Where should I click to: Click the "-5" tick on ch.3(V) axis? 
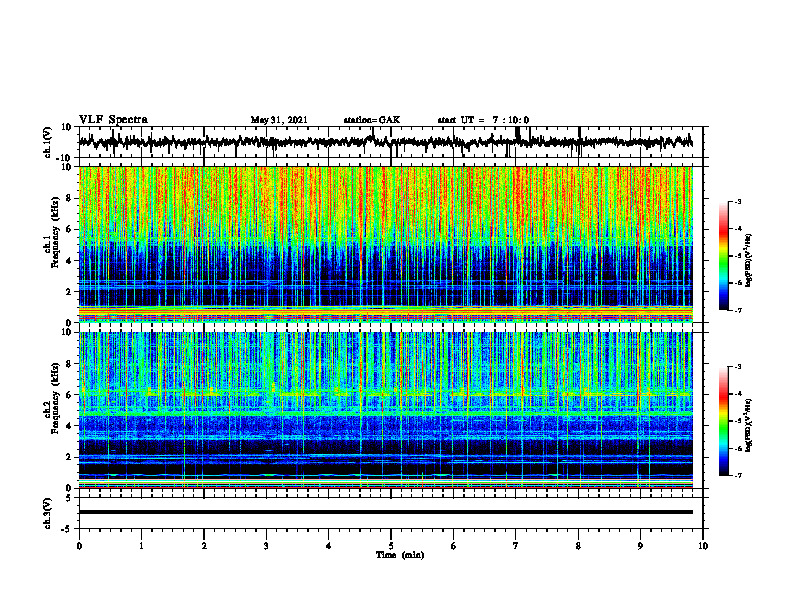coord(68,529)
